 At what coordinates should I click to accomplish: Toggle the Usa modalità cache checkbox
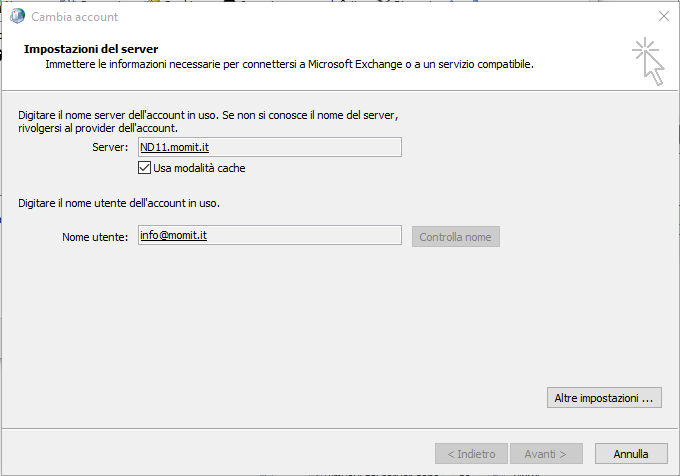point(145,168)
